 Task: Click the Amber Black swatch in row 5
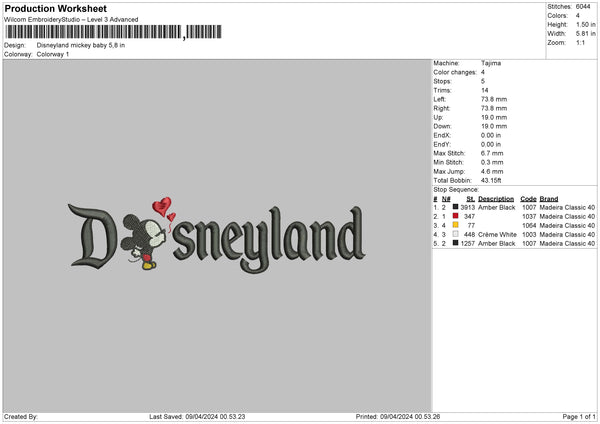pyautogui.click(x=455, y=243)
